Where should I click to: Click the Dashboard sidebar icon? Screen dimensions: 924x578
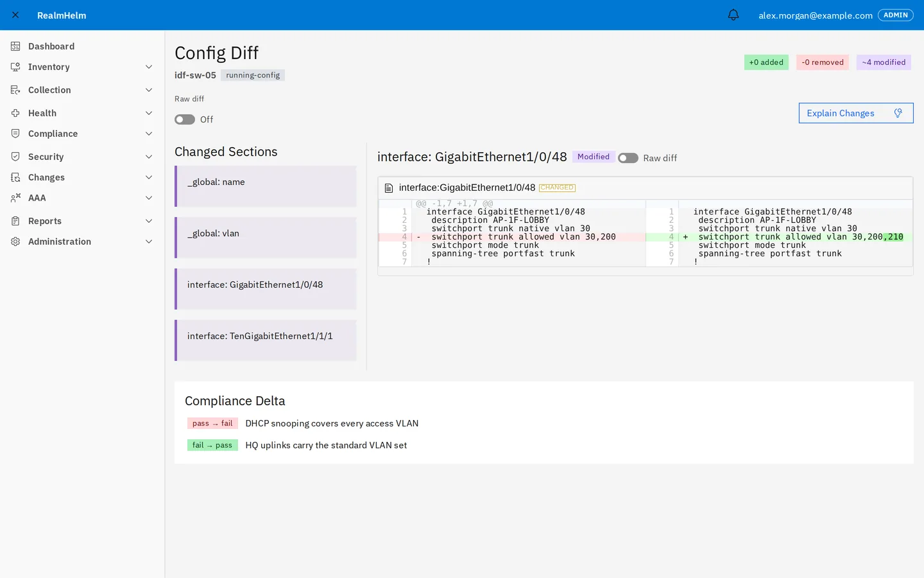15,46
